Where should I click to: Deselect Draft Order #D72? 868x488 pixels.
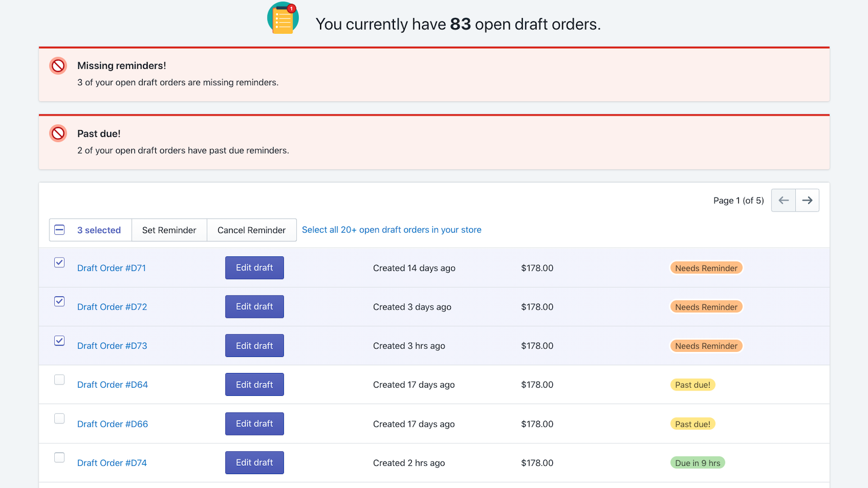click(59, 301)
